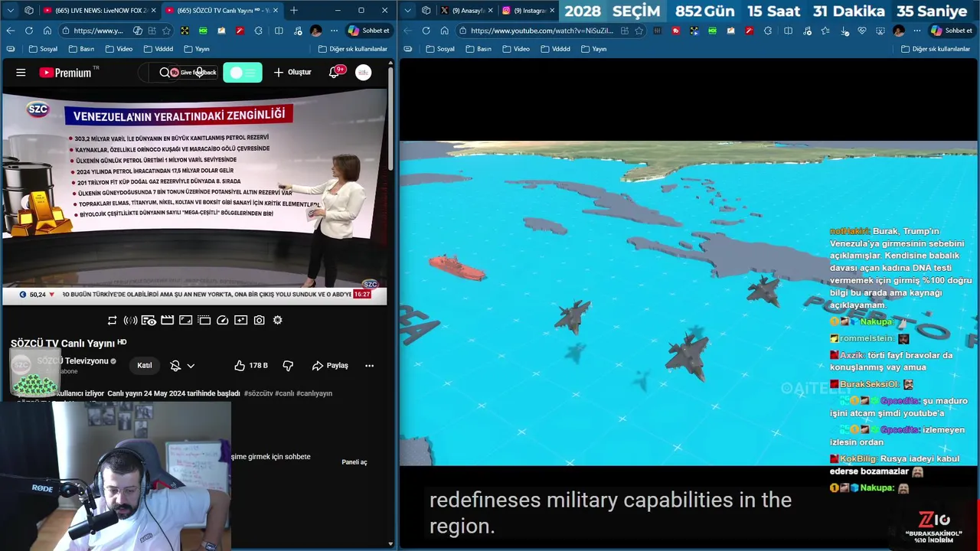Toggle the teal switch beside Oluştur
Image resolution: width=980 pixels, height=551 pixels.
click(243, 73)
